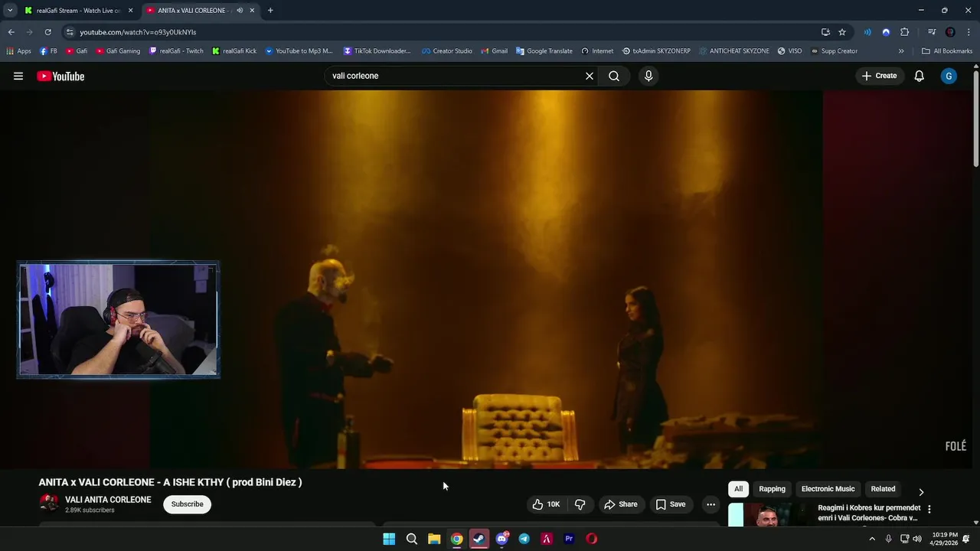Open the YouTube to Mp3 bookmark
The image size is (980, 551).
299,51
